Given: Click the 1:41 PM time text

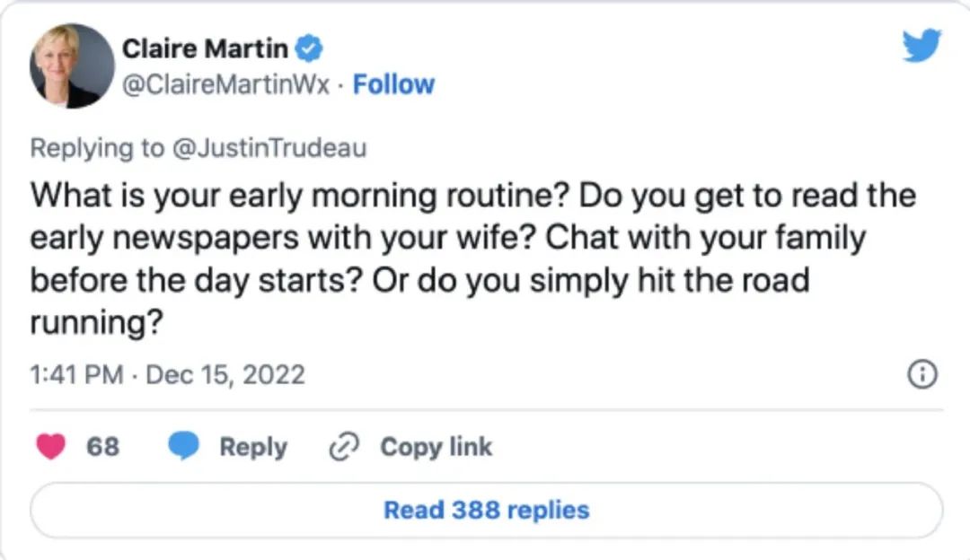Looking at the screenshot, I should (x=76, y=374).
